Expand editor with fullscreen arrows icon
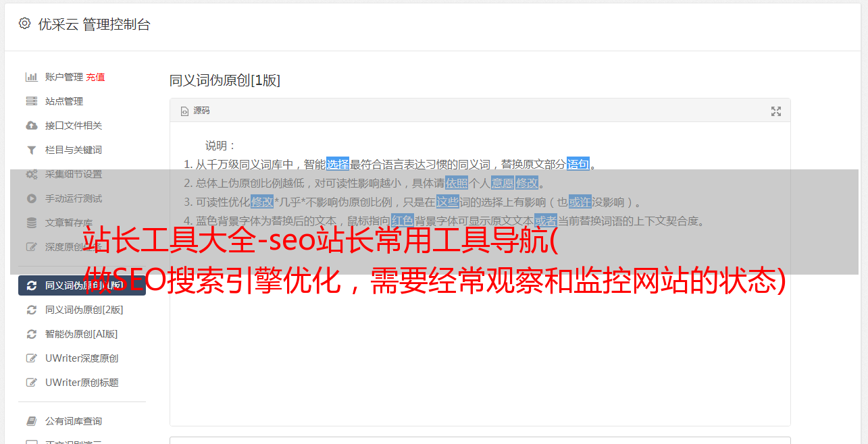Image resolution: width=868 pixels, height=444 pixels. [776, 111]
